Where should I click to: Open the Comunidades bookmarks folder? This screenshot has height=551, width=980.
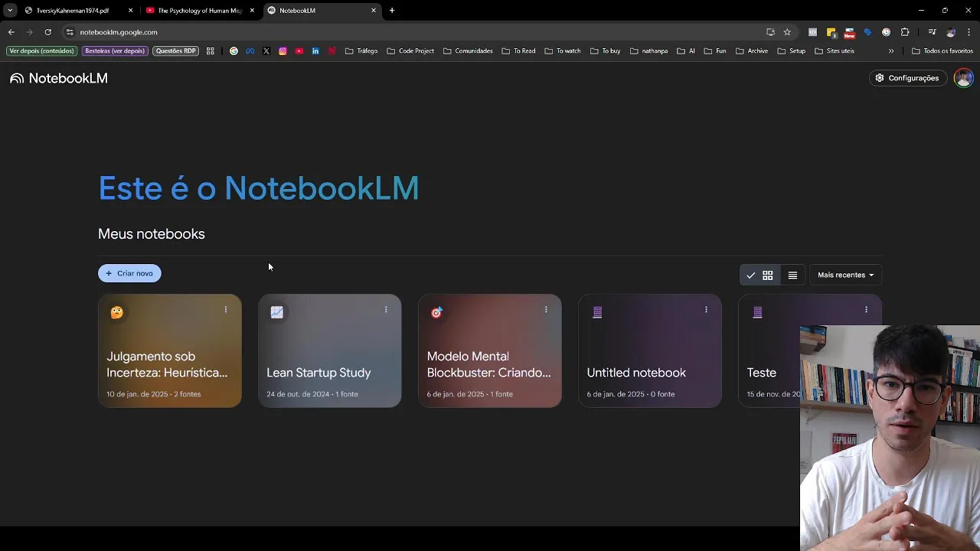click(468, 51)
